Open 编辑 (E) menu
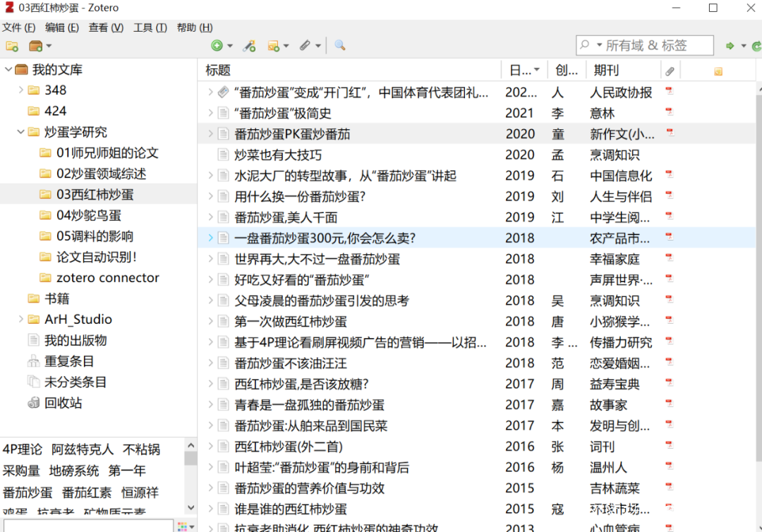Viewport: 762px width, 532px height. [61, 28]
